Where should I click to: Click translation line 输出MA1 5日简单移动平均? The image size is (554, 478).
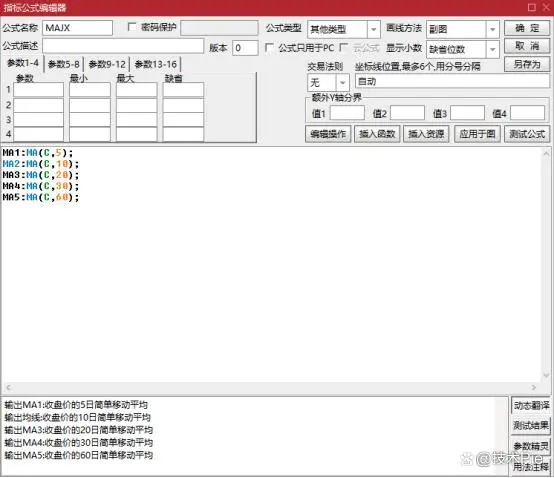click(x=76, y=405)
